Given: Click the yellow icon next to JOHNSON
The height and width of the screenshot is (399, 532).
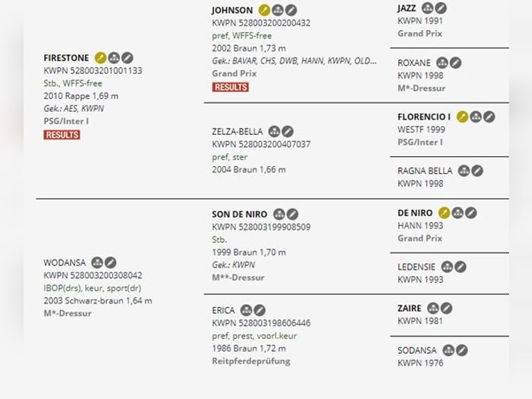Looking at the screenshot, I should pyautogui.click(x=265, y=10).
